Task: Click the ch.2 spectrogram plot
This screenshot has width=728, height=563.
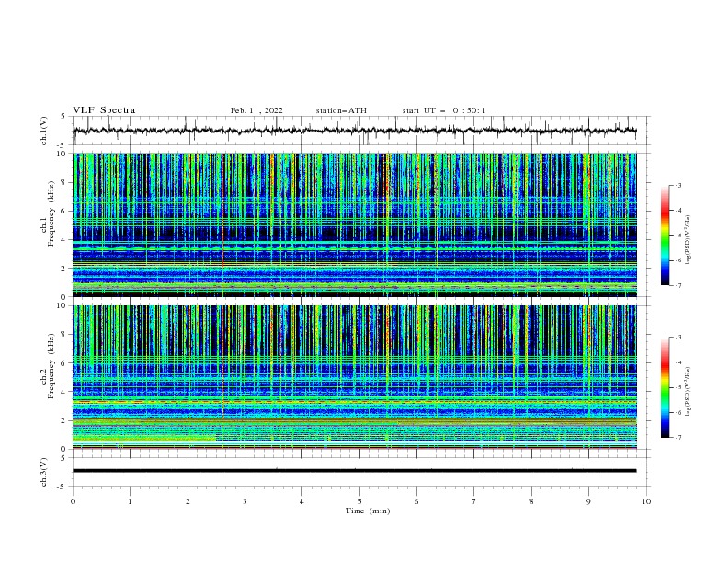Action: 354,377
